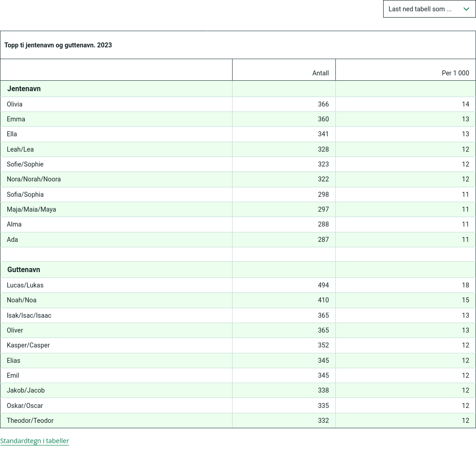Select the 'Guttenavn' section heading
This screenshot has width=476, height=449.
tap(24, 270)
